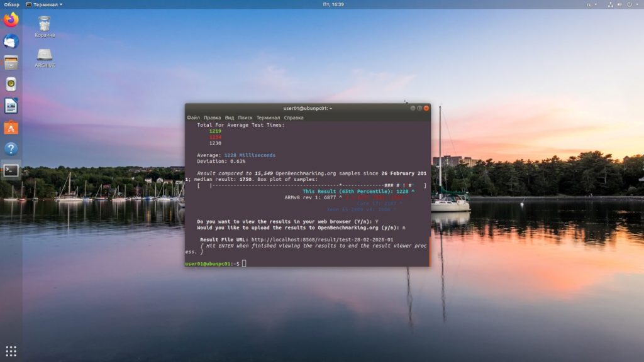This screenshot has height=362, width=644.
Task: Open Rhythmbox music player in dock
Action: [x=11, y=84]
